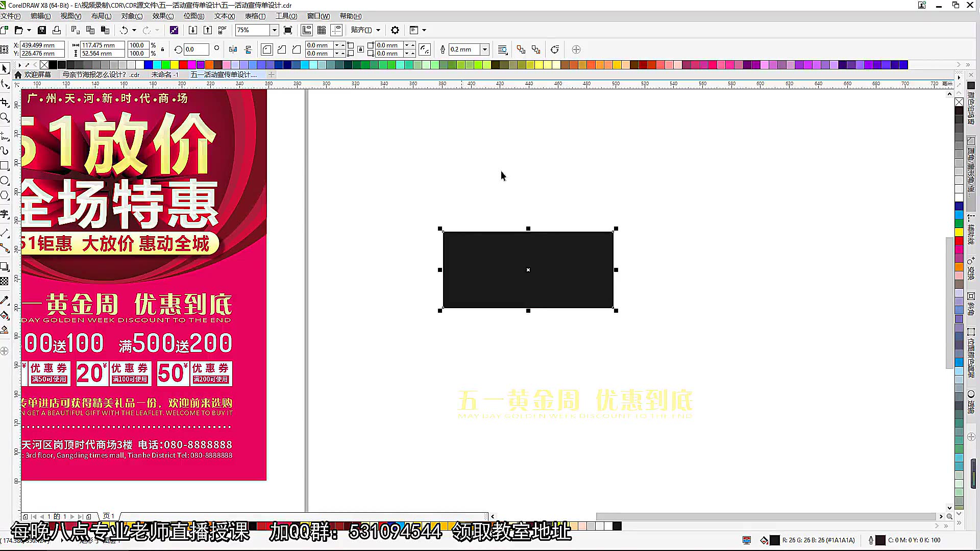Select the Ellipse tool

(5, 181)
